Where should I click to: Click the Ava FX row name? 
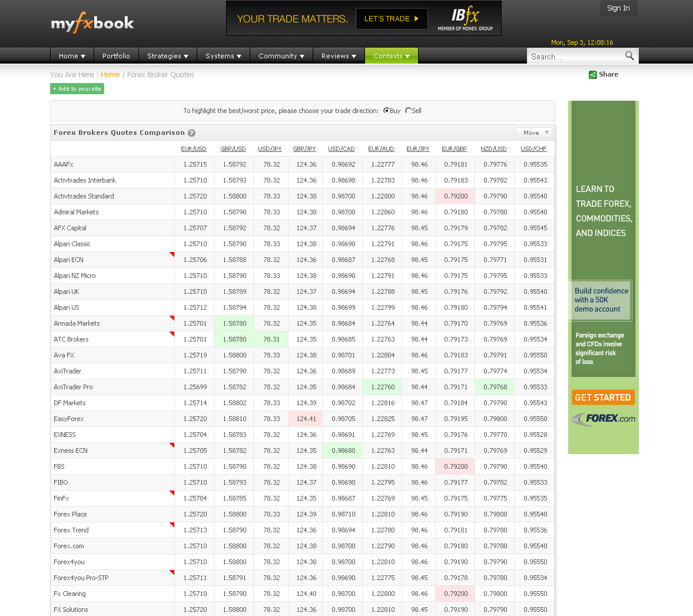point(64,355)
